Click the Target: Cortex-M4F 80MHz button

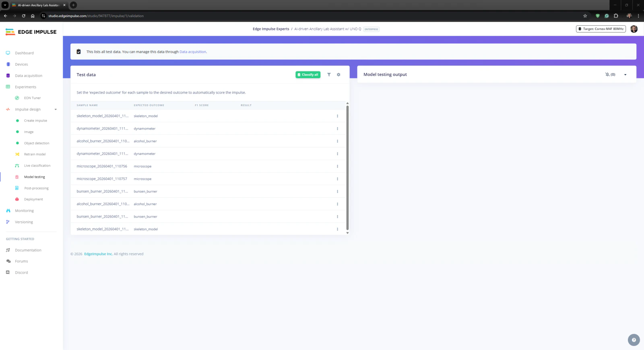[x=601, y=29]
